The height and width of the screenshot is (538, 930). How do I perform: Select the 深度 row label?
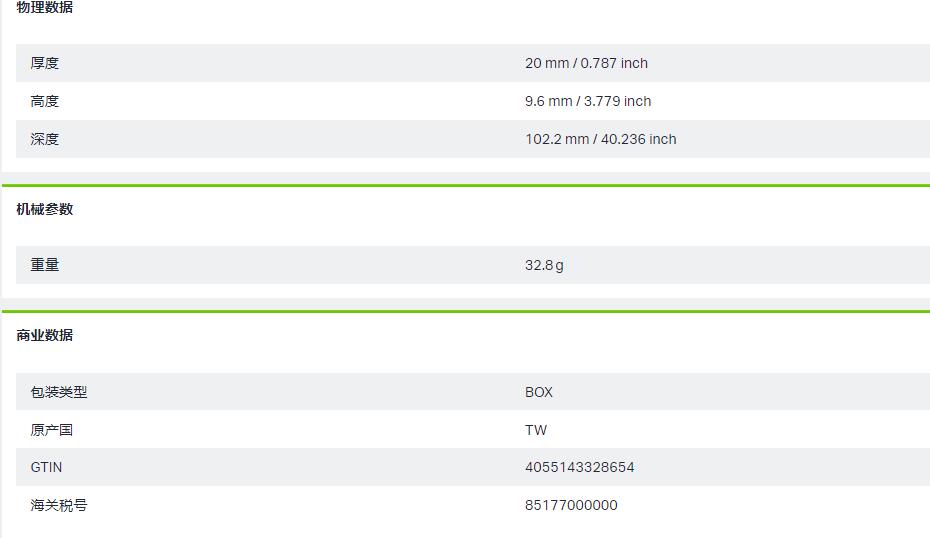(44, 139)
